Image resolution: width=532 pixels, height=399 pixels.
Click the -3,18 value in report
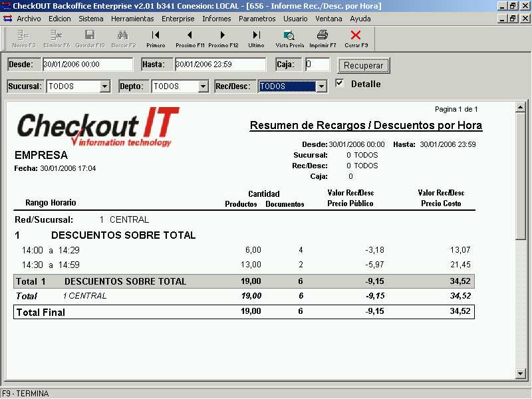click(374, 251)
